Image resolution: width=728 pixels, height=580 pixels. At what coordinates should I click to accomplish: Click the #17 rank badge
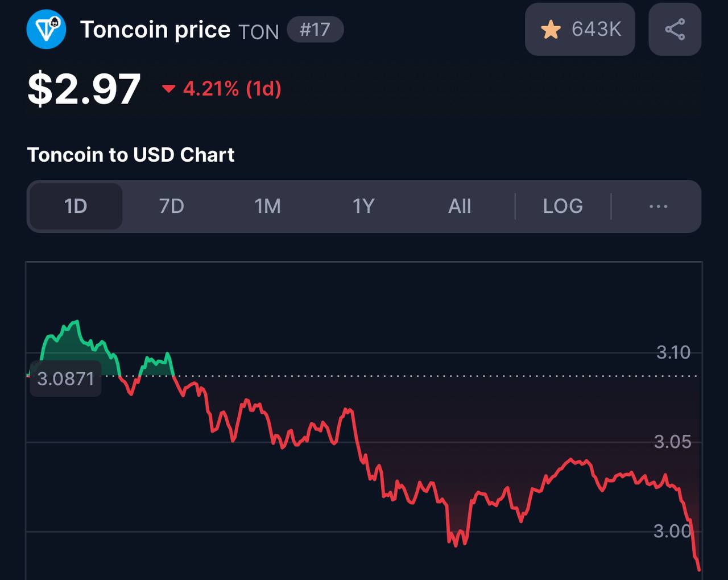point(315,30)
